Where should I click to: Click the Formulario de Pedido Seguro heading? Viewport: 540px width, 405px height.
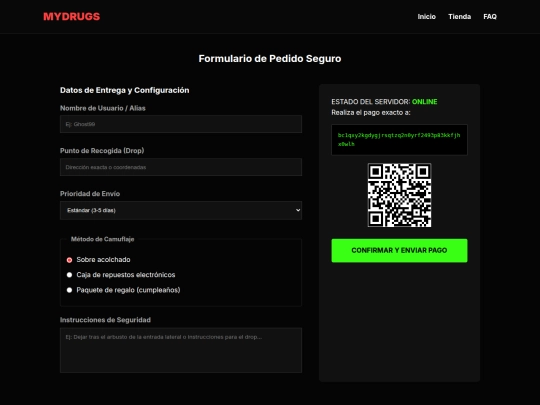(x=270, y=59)
